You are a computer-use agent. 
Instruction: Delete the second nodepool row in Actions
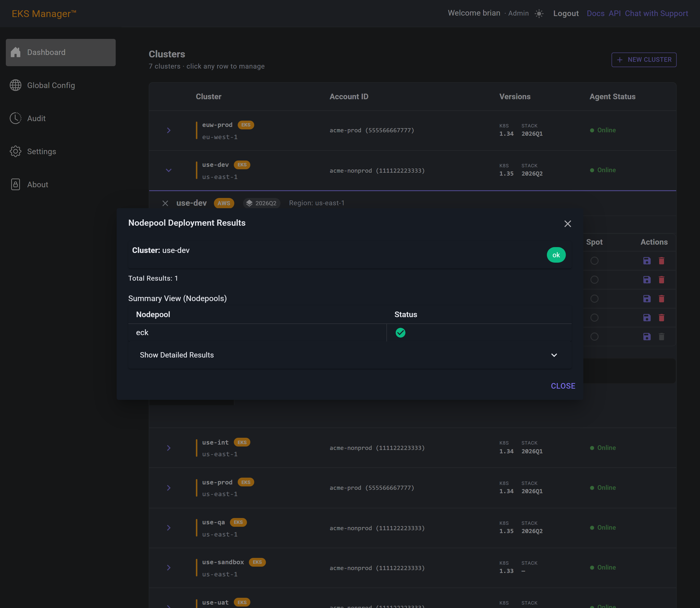coord(661,280)
